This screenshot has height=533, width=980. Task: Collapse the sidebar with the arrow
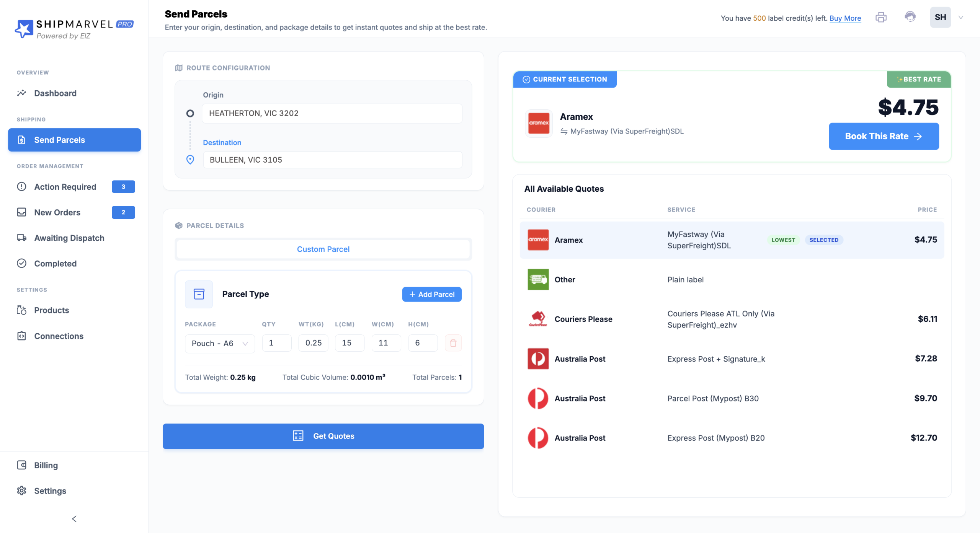[x=74, y=518]
